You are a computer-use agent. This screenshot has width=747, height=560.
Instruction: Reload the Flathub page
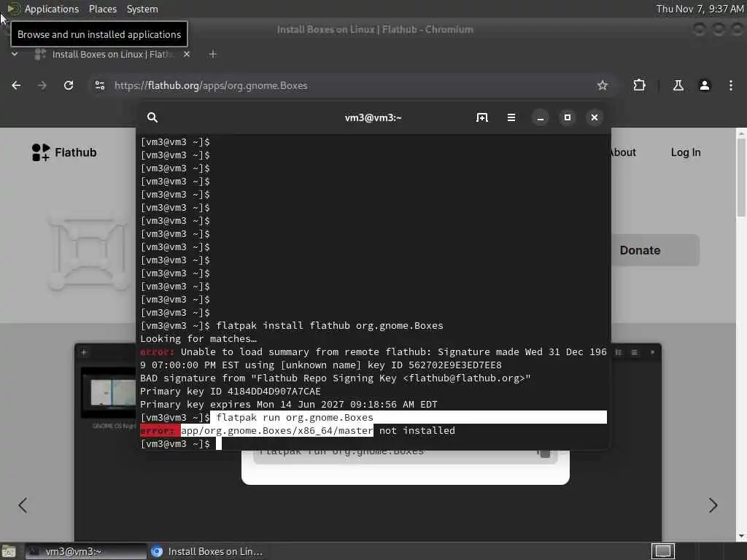[x=69, y=85]
